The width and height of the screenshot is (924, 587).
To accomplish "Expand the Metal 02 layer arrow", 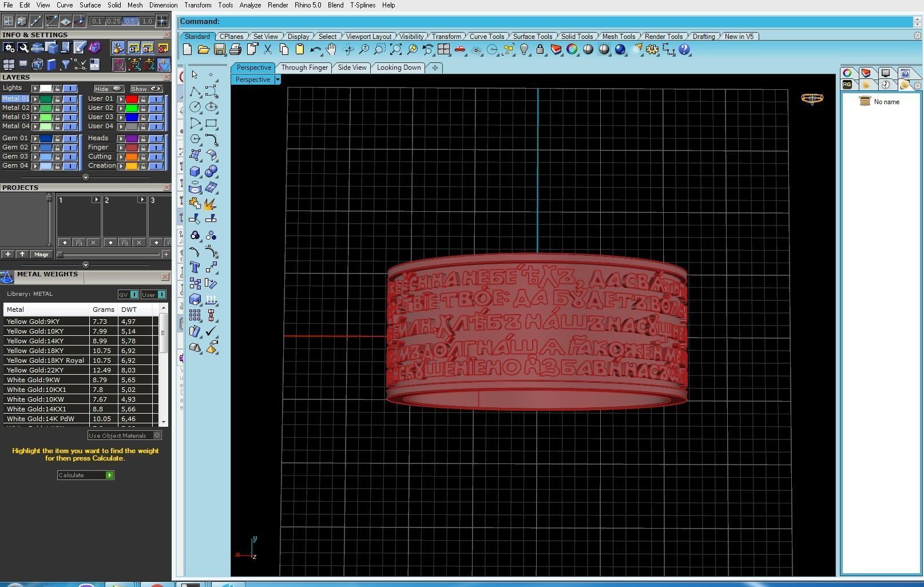I will tap(35, 108).
